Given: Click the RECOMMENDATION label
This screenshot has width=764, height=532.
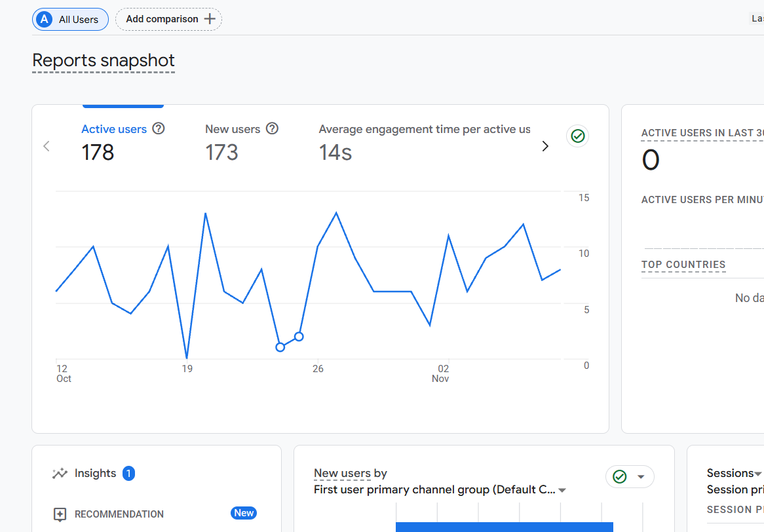Looking at the screenshot, I should [x=119, y=514].
